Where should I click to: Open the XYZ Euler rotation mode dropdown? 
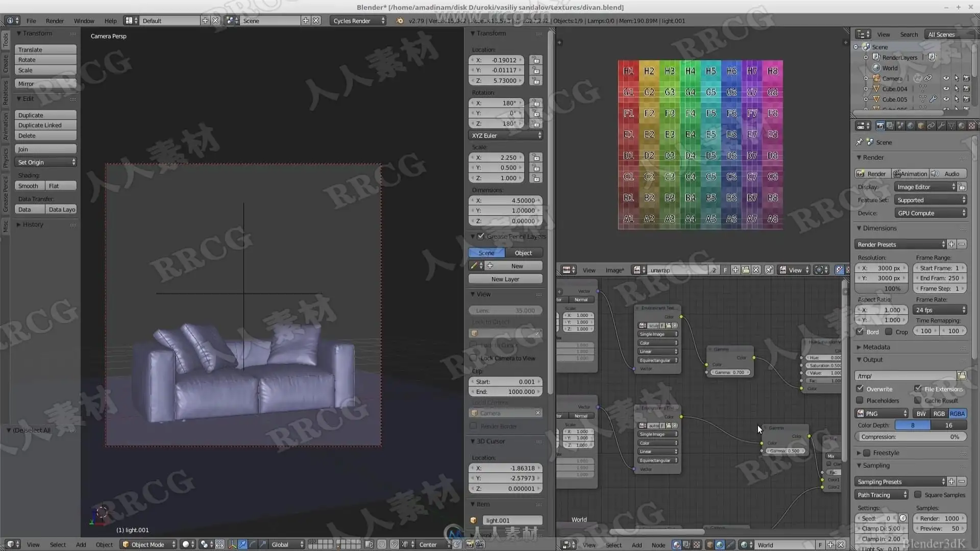[x=505, y=136]
